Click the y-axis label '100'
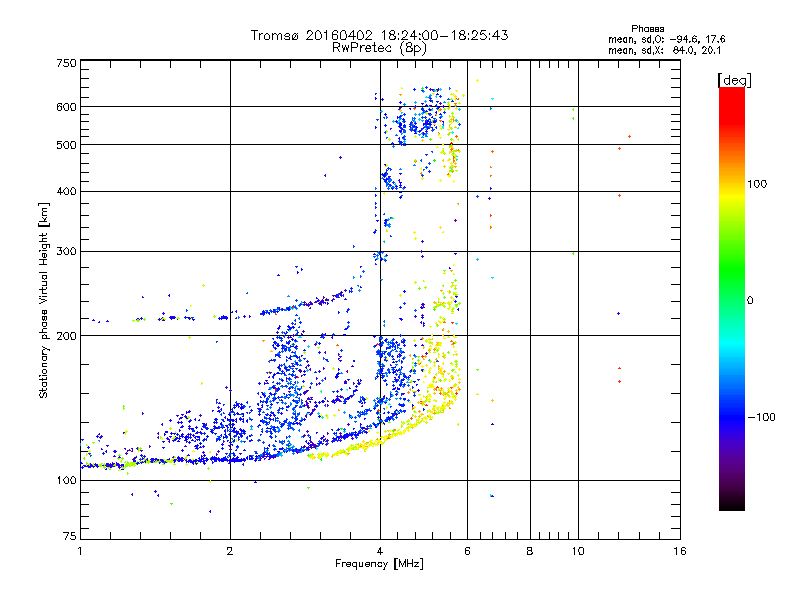The image size is (800, 600). point(66,481)
